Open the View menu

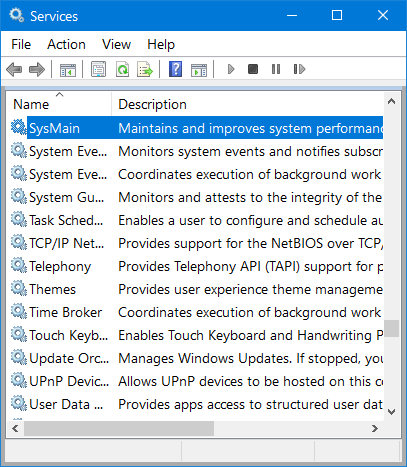pyautogui.click(x=116, y=44)
